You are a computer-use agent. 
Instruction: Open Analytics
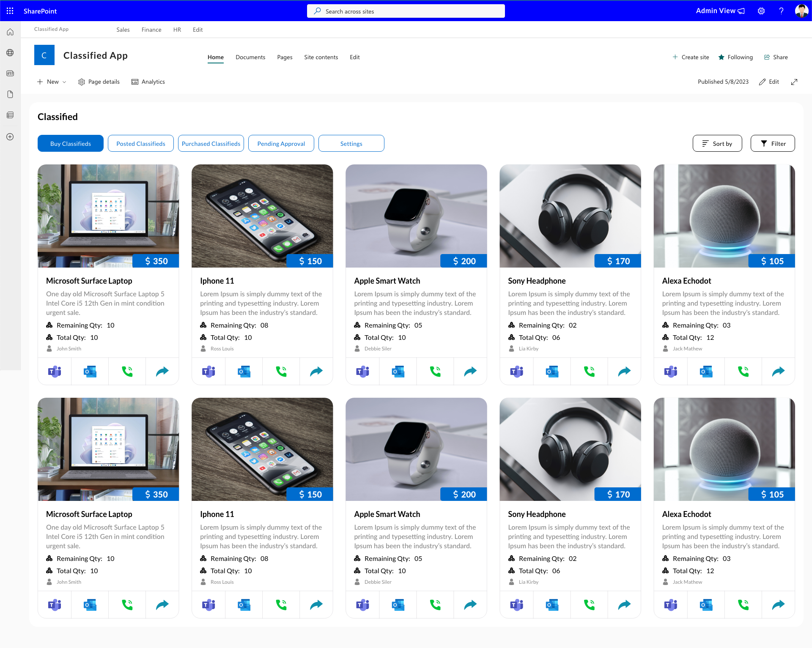tap(148, 82)
